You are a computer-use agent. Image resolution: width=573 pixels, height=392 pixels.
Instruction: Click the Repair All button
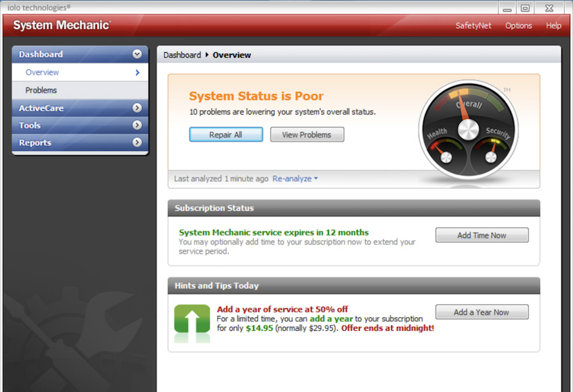(226, 135)
